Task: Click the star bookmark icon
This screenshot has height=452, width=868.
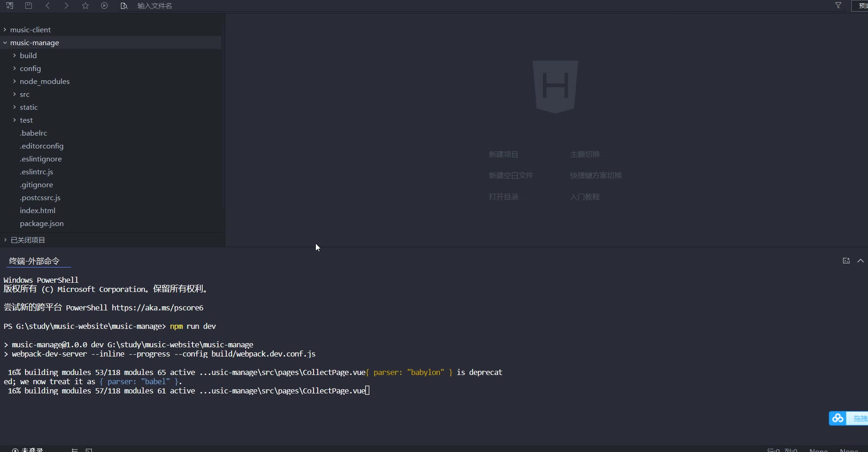Action: [85, 6]
